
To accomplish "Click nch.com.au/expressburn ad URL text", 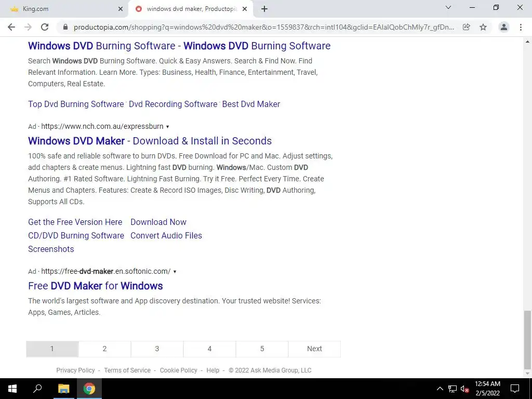I will [102, 127].
